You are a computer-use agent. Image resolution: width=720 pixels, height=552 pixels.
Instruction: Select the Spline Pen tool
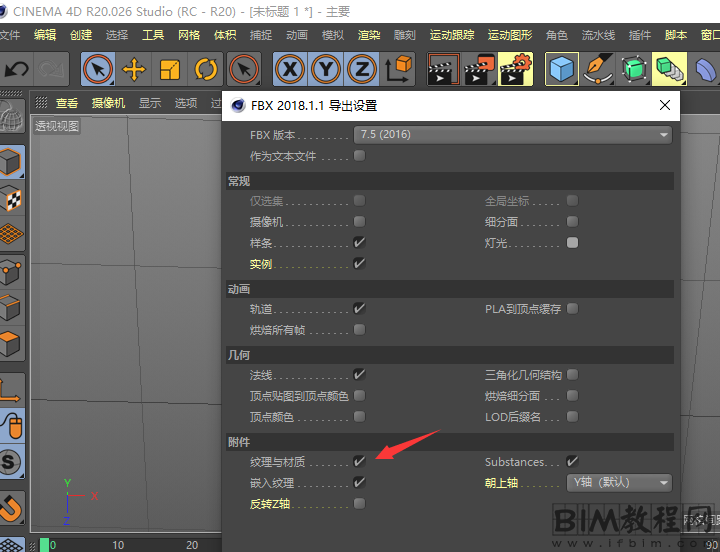pyautogui.click(x=598, y=69)
